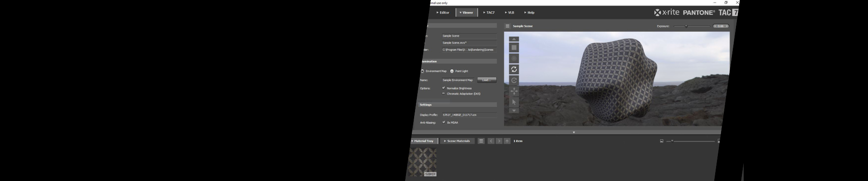
Task: Select the square shape icon in viewport toolbar
Action: coord(514,48)
